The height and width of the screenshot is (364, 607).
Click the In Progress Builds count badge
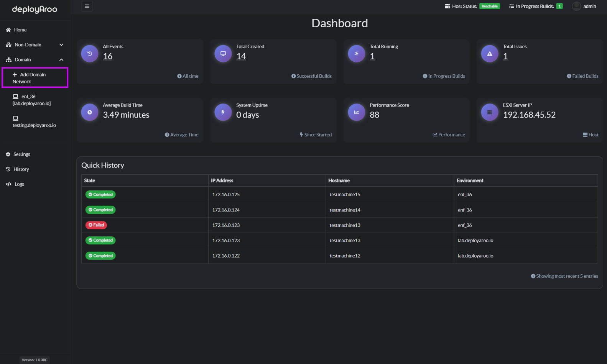[x=559, y=6]
